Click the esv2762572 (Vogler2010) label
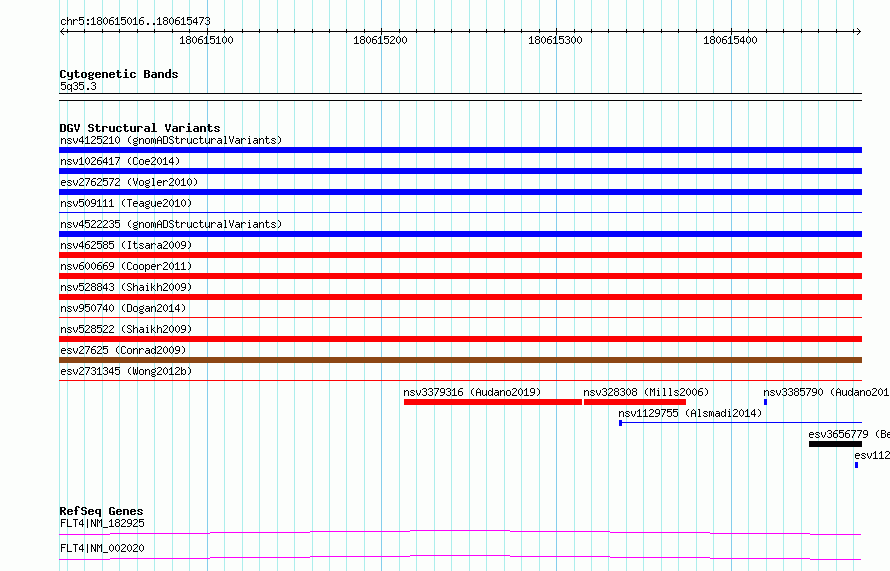This screenshot has height=571, width=890. [x=129, y=182]
